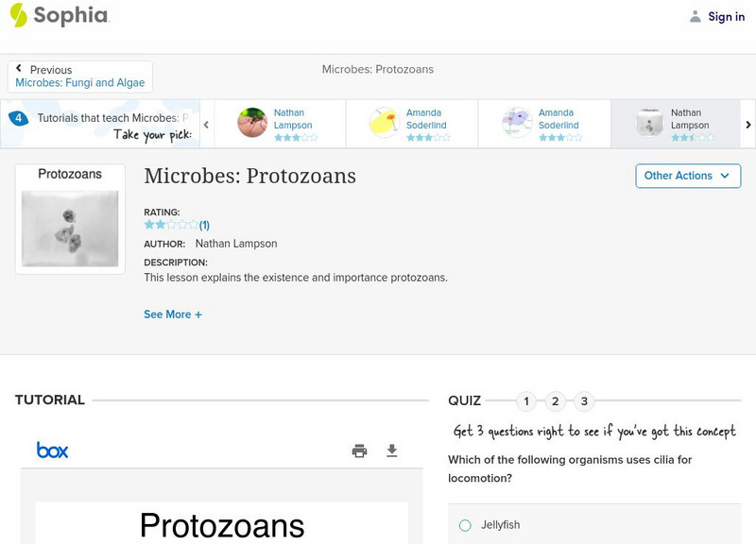Click the lesson's star rating
The height and width of the screenshot is (544, 756).
(171, 225)
